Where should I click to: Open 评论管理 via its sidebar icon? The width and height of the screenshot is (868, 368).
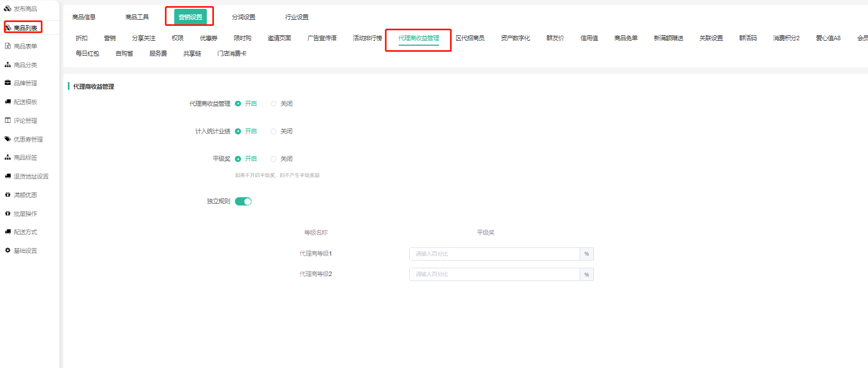point(8,121)
